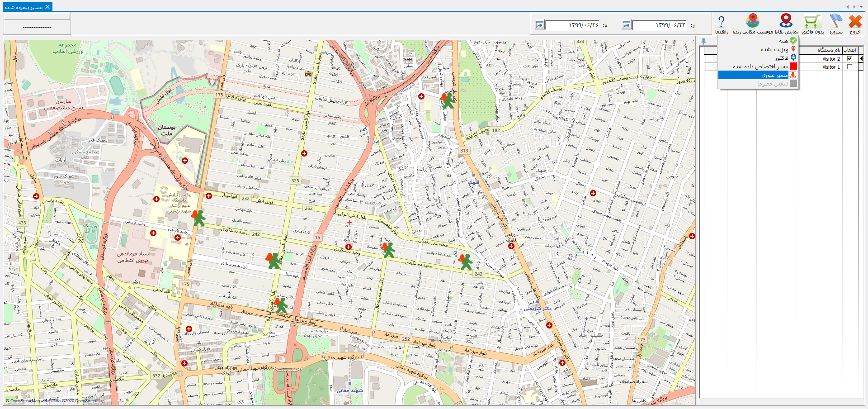Click the 'از' start date input field
This screenshot has height=409, width=868.
pos(659,25)
